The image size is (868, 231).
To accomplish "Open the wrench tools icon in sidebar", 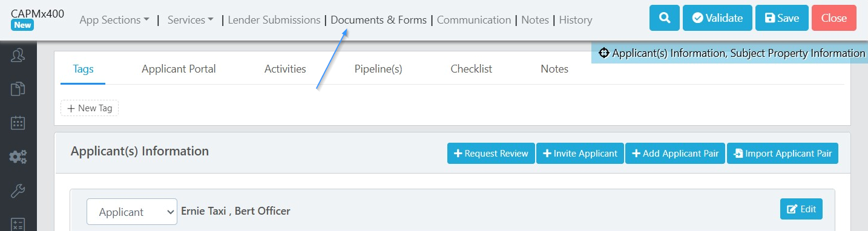I will pyautogui.click(x=18, y=191).
